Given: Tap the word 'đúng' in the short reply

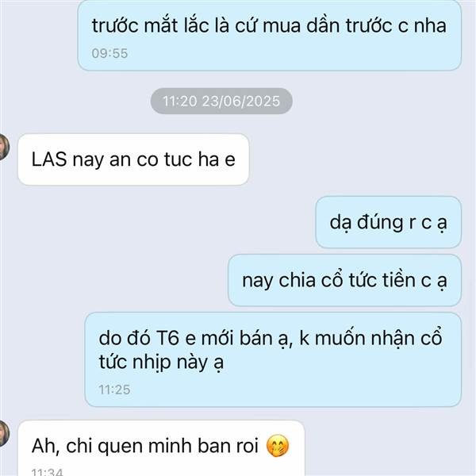Looking at the screenshot, I should 380,222.
